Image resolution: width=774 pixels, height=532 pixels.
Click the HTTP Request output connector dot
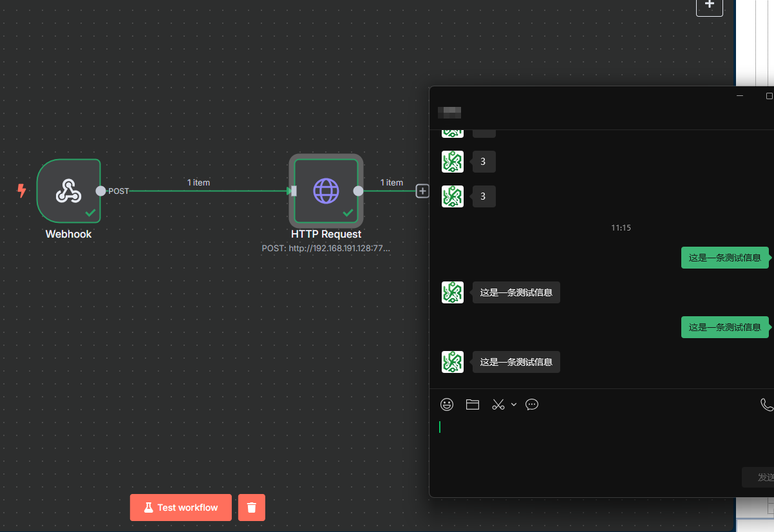pyautogui.click(x=359, y=191)
